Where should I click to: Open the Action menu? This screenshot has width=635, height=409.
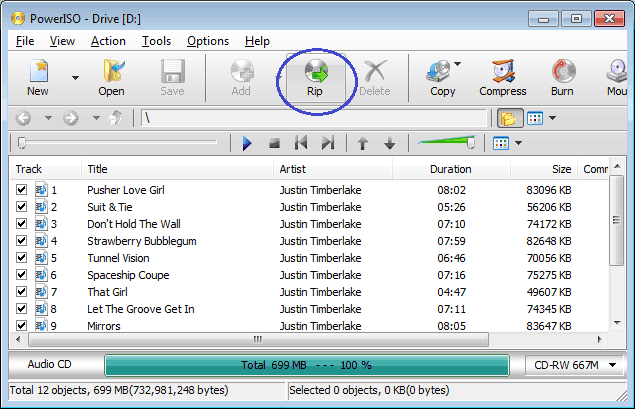click(x=108, y=41)
